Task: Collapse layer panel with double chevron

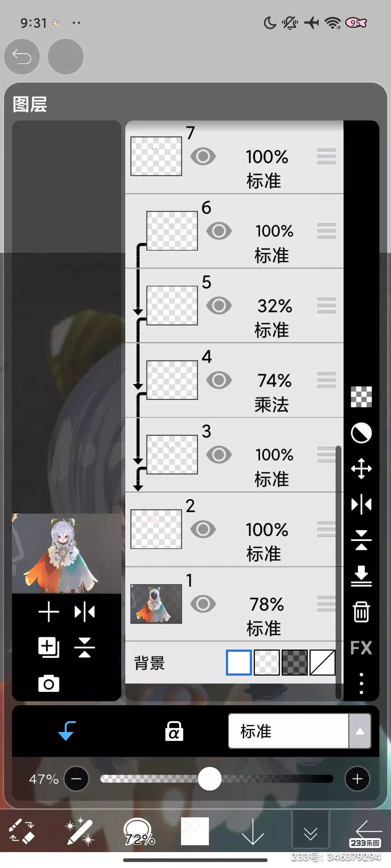Action: click(x=311, y=833)
